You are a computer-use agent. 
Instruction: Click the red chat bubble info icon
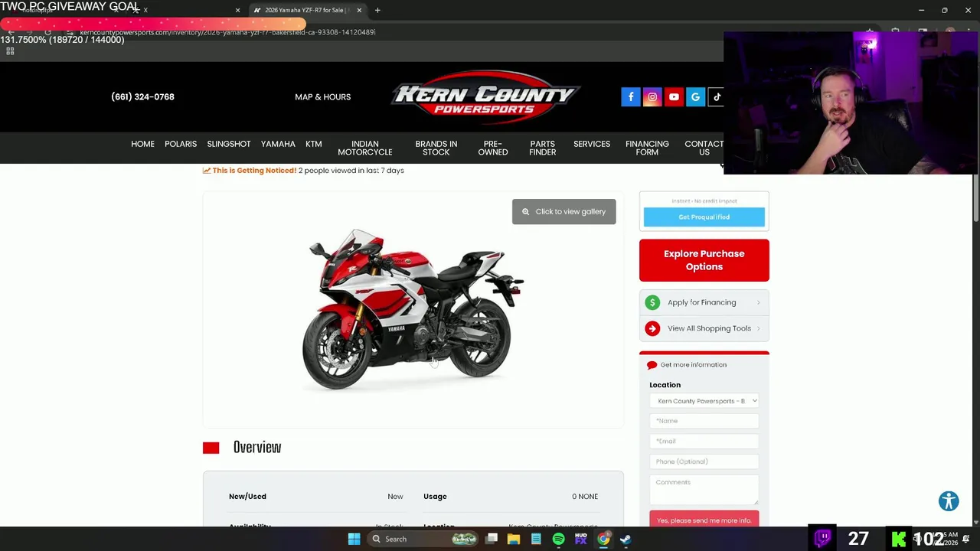(x=652, y=365)
